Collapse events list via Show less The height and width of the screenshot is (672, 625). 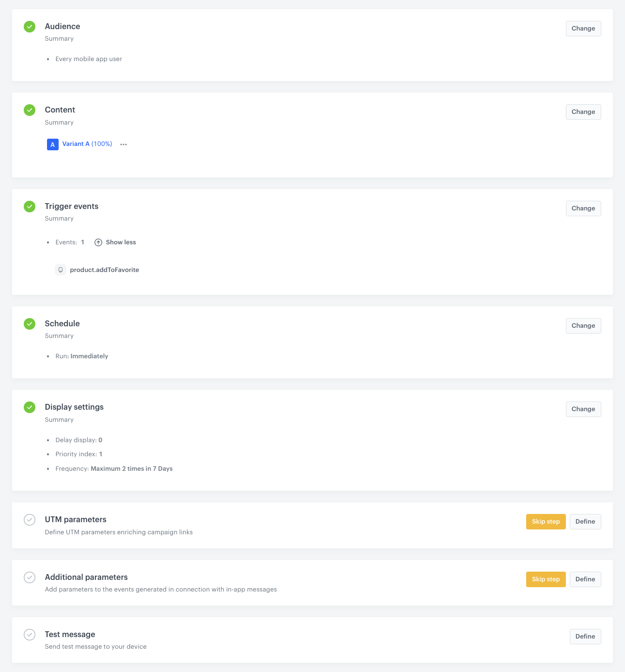(121, 242)
